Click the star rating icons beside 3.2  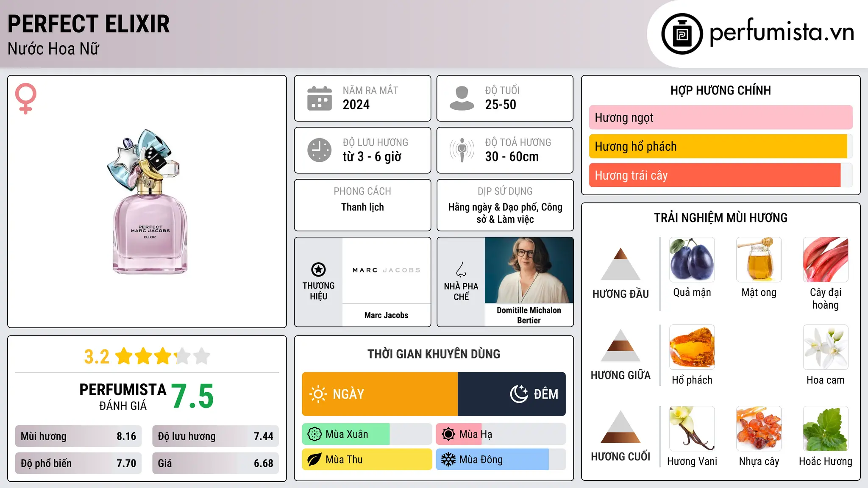[163, 356]
